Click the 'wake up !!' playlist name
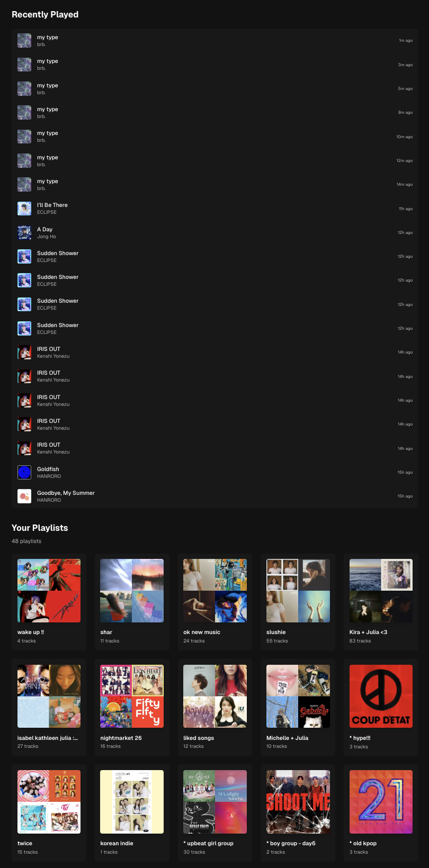Viewport: 429px width, 868px height. tap(31, 632)
